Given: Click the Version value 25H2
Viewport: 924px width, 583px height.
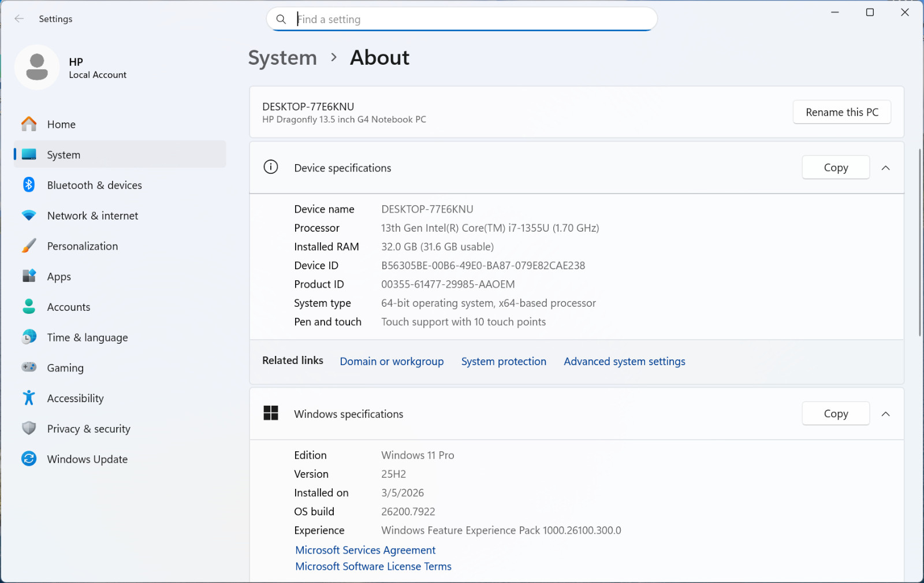Looking at the screenshot, I should tap(393, 474).
